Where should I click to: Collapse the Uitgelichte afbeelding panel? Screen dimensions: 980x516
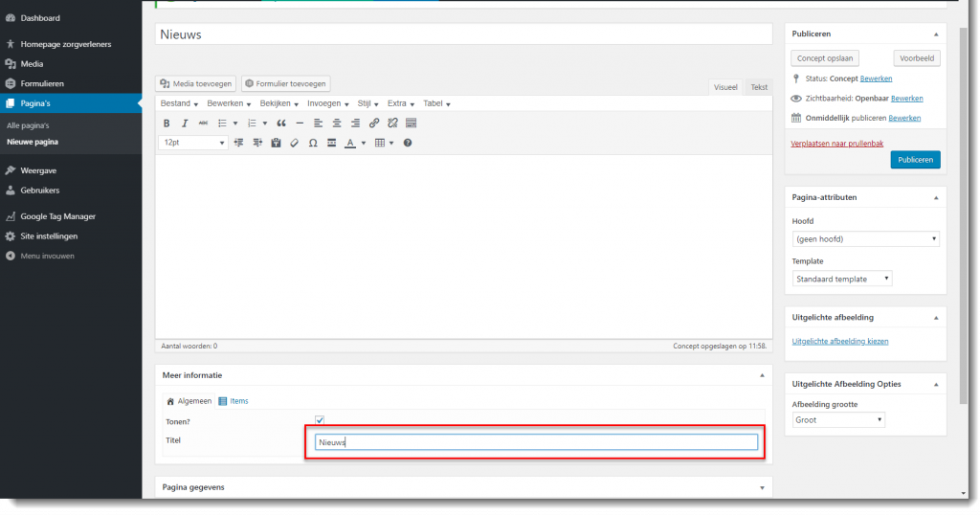click(x=936, y=318)
